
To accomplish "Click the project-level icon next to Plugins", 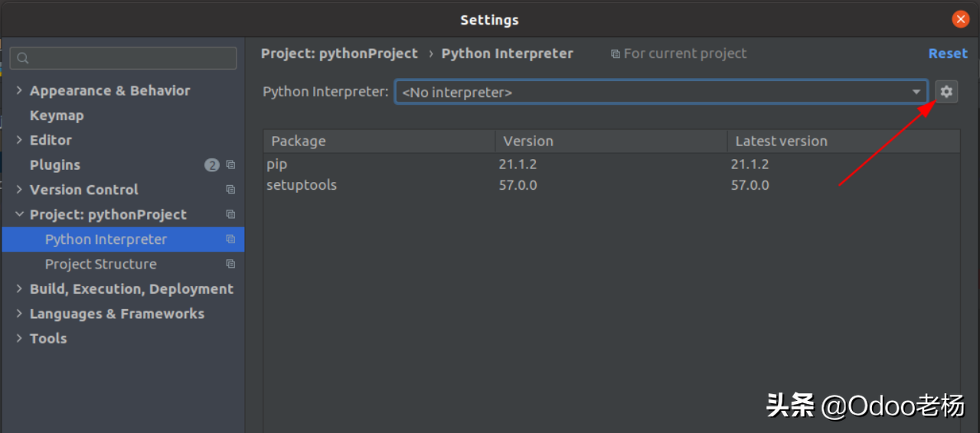I will click(230, 164).
